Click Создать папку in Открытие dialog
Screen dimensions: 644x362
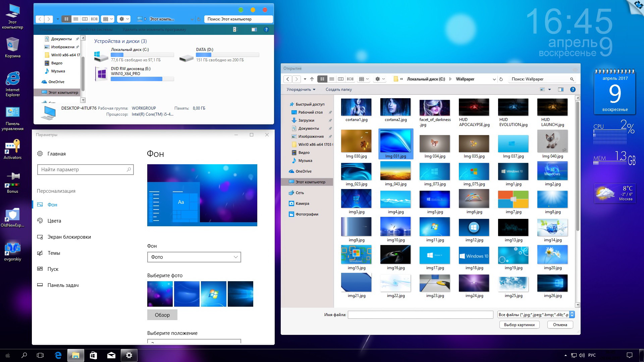pos(339,89)
